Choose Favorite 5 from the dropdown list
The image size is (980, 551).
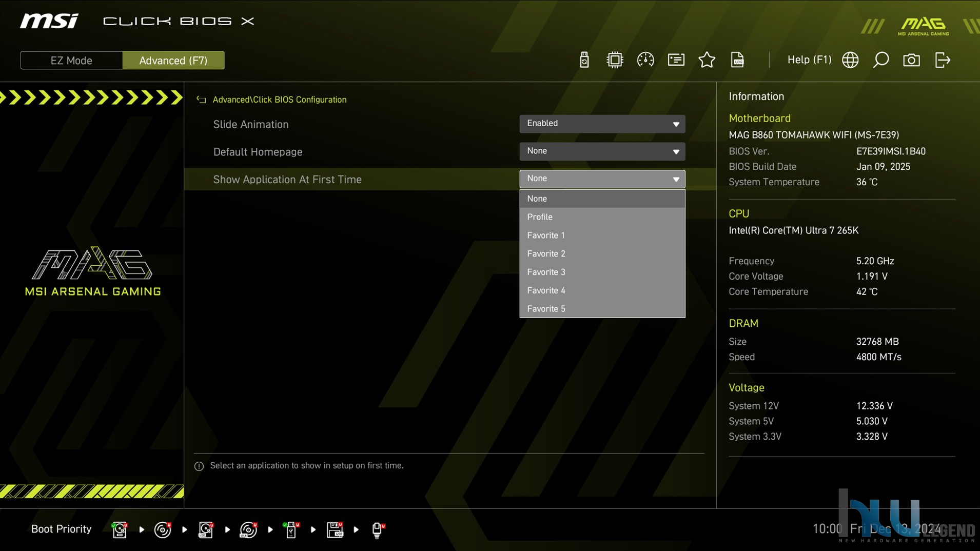602,309
